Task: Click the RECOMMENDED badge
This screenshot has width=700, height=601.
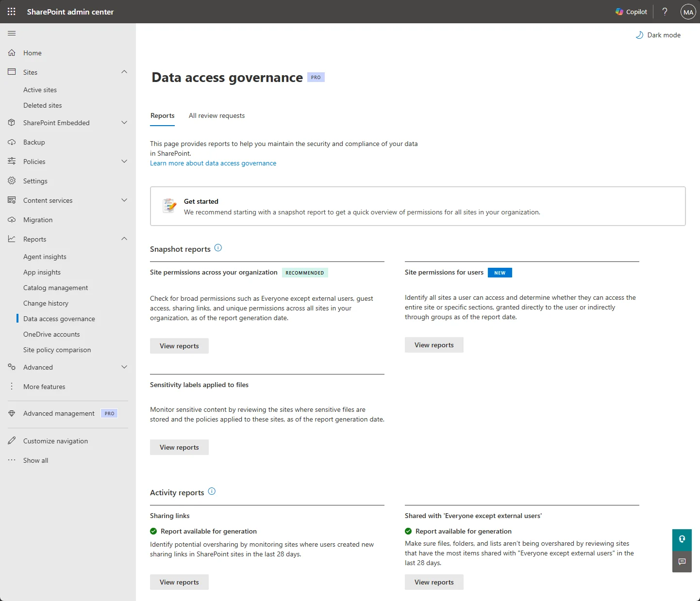Action: coord(305,273)
